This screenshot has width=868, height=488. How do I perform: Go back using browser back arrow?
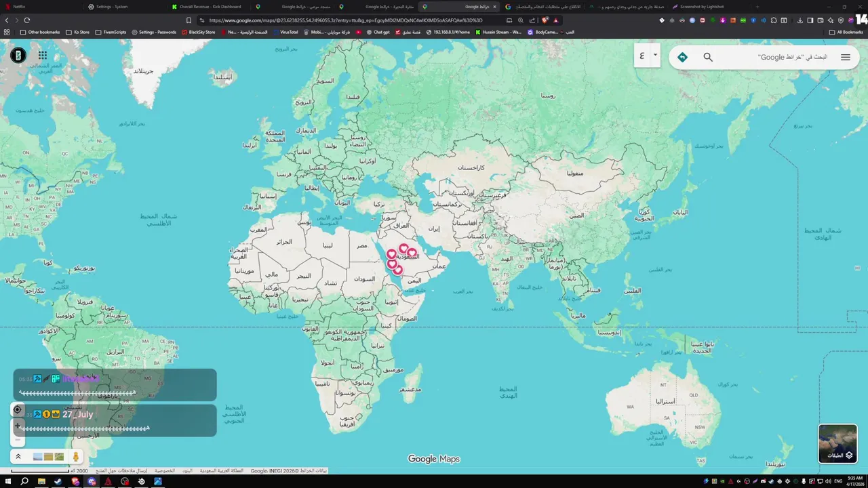7,20
